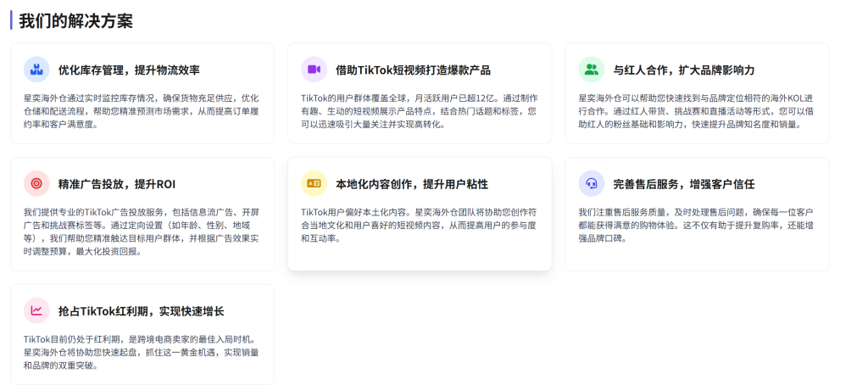Click the section title 我们的解决方案

[75, 21]
